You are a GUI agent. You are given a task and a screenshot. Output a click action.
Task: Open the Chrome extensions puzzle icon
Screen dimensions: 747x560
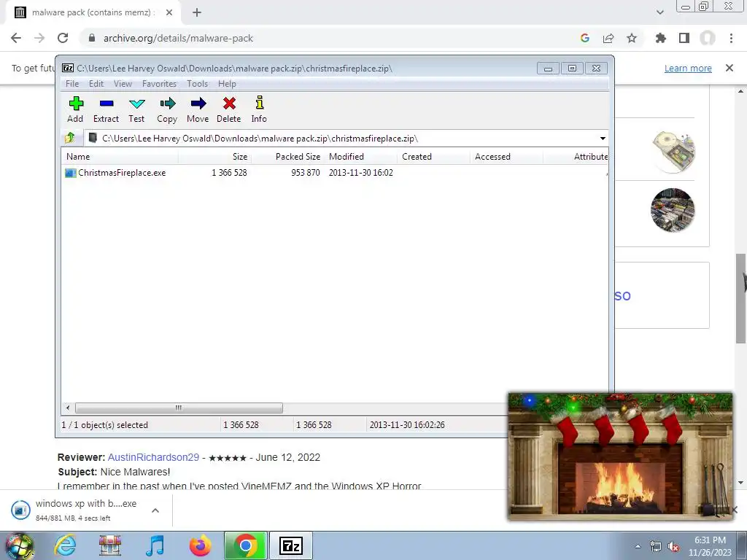tap(661, 38)
